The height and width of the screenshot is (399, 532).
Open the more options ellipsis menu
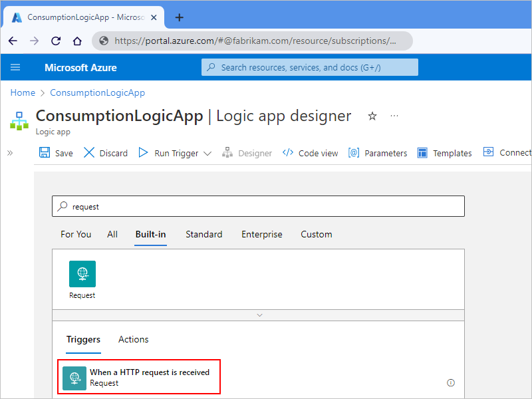pyautogui.click(x=394, y=116)
